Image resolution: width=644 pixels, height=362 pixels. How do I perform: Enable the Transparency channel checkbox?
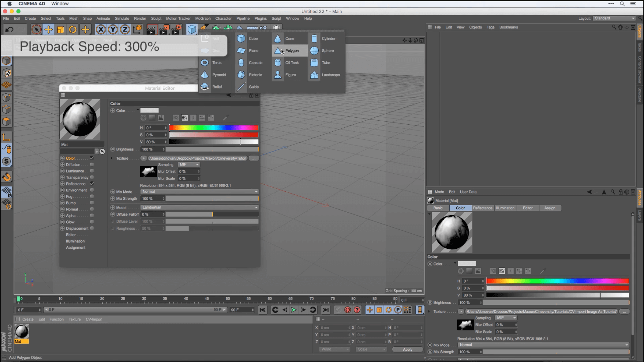point(92,177)
